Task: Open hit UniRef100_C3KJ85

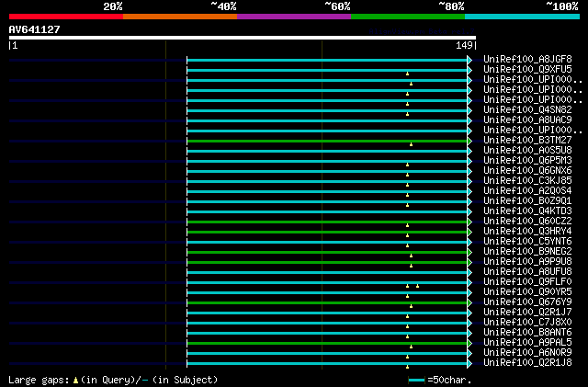Action: (x=527, y=181)
